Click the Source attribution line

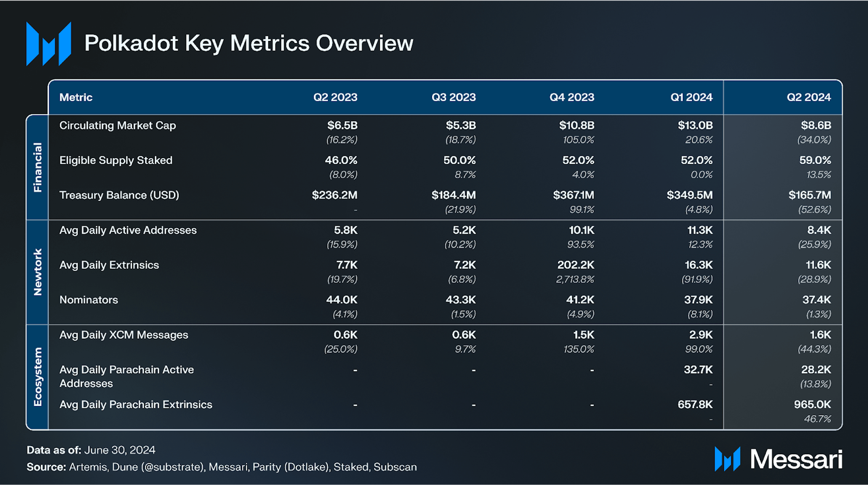[222, 467]
